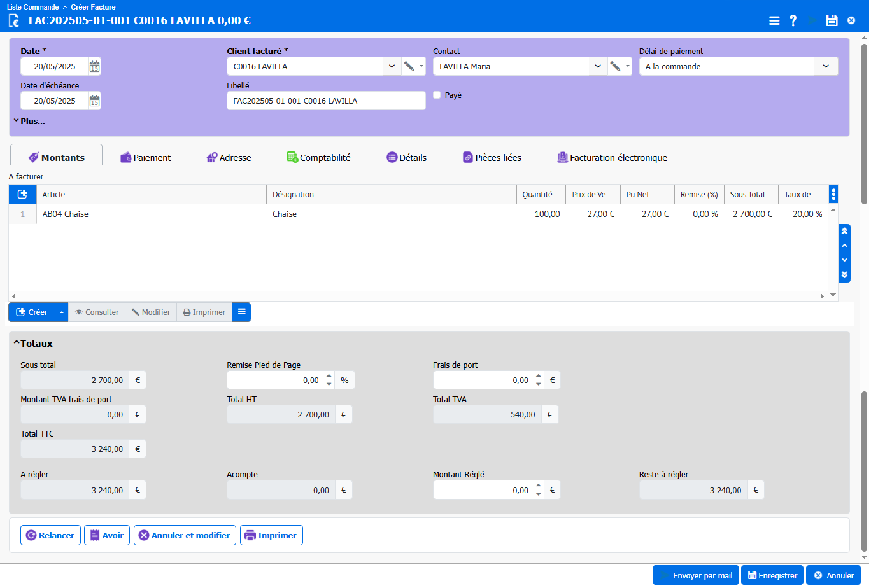
Task: Click the save floppy disk icon
Action: pyautogui.click(x=832, y=20)
